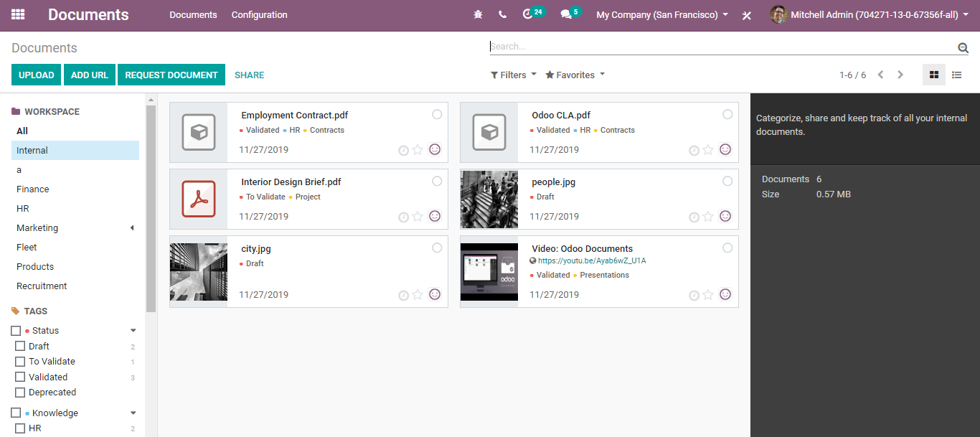Click the search magnifier icon
The width and height of the screenshot is (980, 437).
point(963,48)
